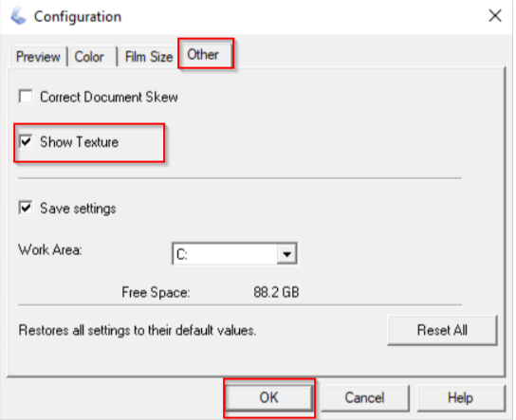
Task: Dismiss changes with the Cancel button
Action: pos(364,397)
